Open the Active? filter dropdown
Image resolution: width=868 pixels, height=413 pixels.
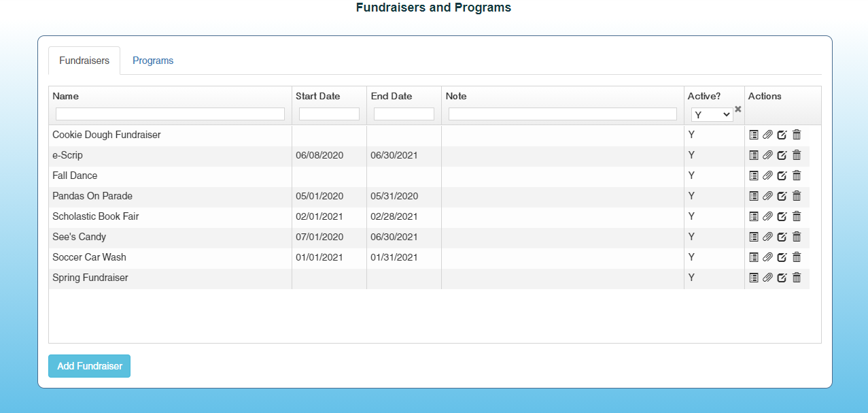712,114
